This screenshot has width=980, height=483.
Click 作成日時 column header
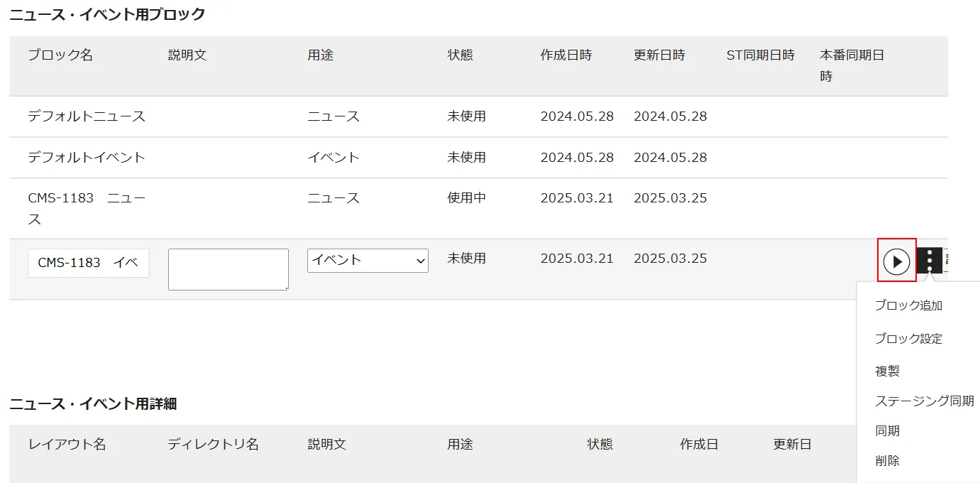click(x=566, y=55)
